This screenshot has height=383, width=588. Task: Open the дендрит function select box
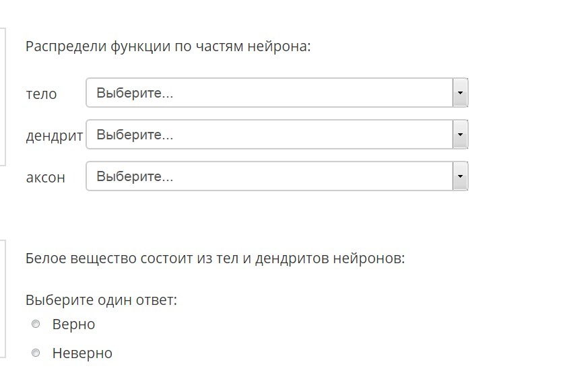coord(277,134)
